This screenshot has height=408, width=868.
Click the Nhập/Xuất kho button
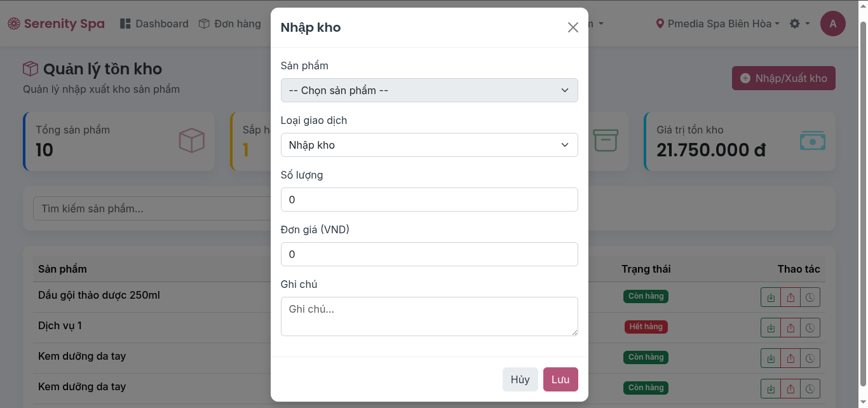coord(783,78)
